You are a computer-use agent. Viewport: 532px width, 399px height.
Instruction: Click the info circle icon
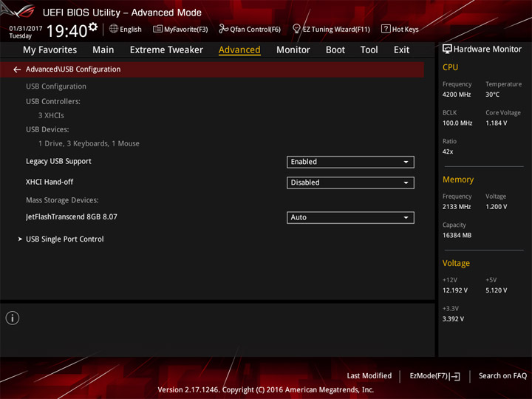coord(13,318)
